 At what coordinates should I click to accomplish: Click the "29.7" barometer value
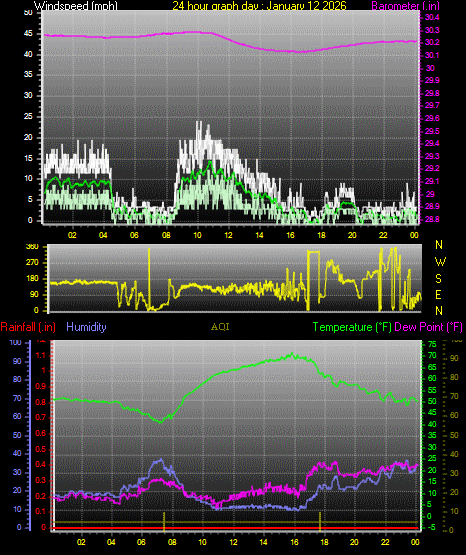click(432, 105)
